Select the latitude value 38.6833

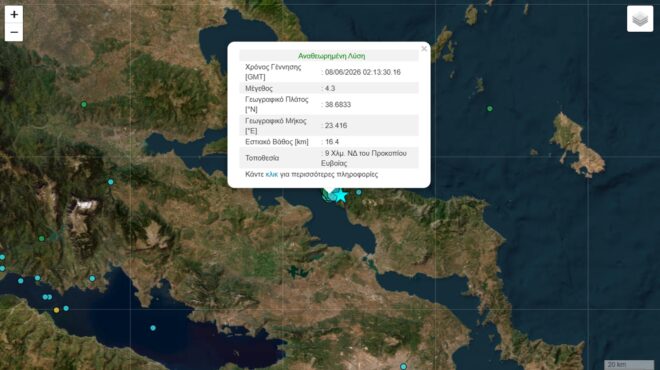tap(338, 104)
